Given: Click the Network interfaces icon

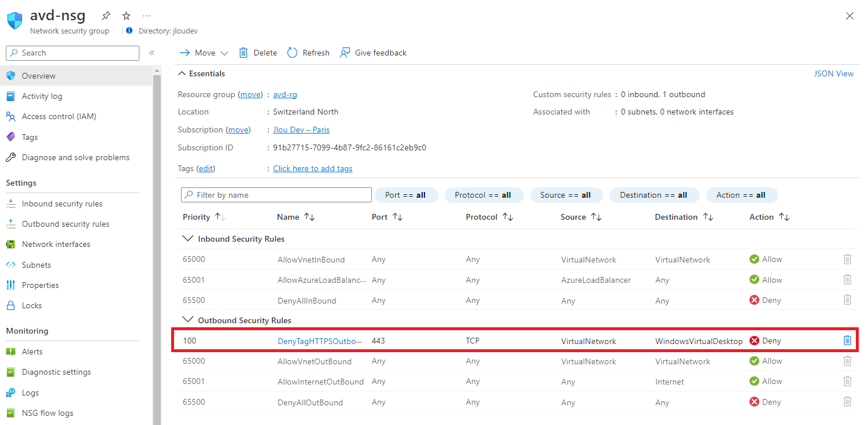Looking at the screenshot, I should 10,244.
